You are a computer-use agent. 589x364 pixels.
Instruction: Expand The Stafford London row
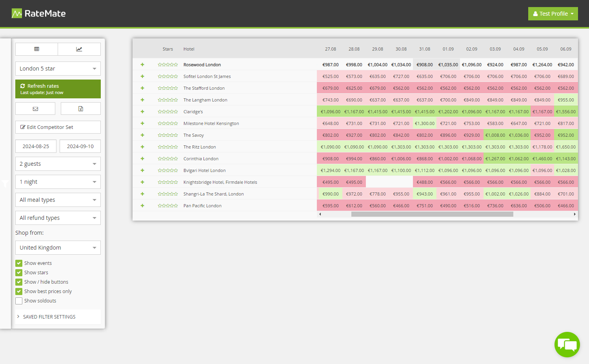(x=142, y=88)
